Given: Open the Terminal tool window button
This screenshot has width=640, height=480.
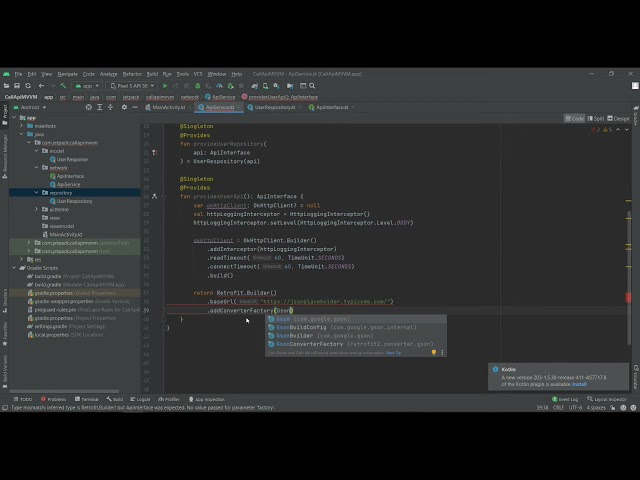Looking at the screenshot, I should click(87, 399).
